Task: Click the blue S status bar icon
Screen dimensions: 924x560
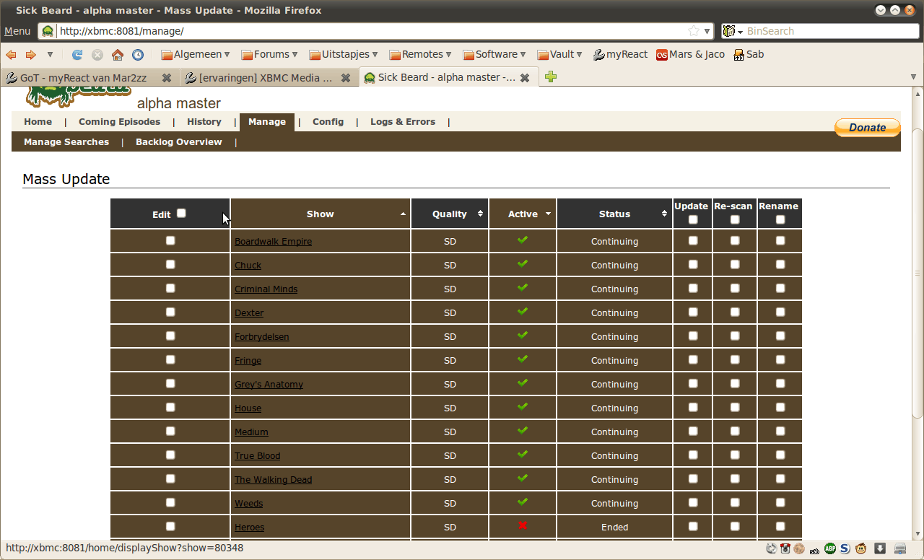Action: (845, 548)
